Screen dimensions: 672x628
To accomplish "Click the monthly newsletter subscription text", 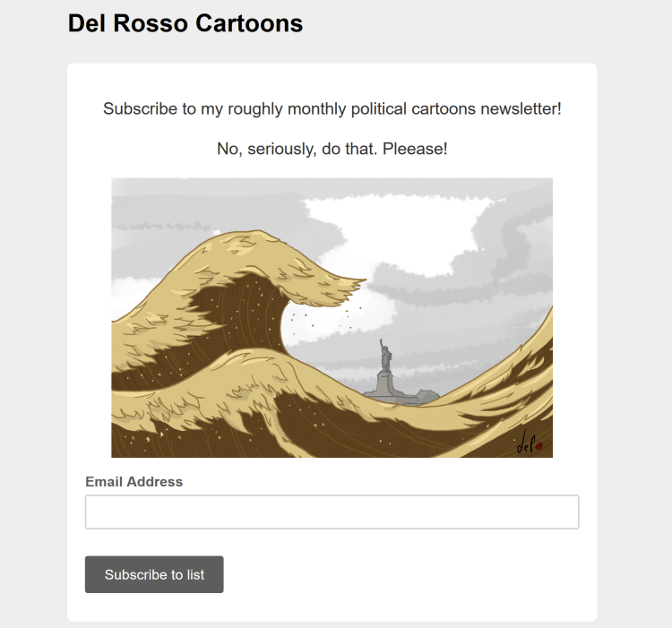I will [x=332, y=109].
